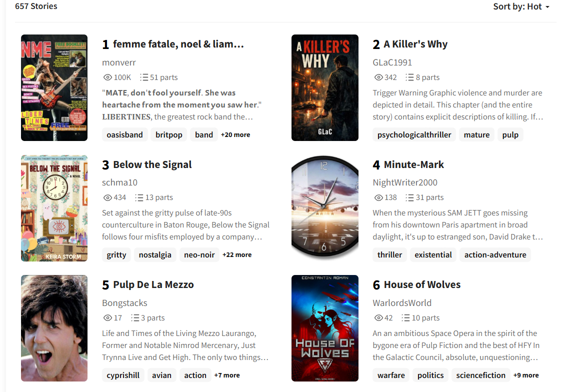This screenshot has width=565, height=392.
Task: Open the Below the Signal story title
Action: tap(152, 164)
